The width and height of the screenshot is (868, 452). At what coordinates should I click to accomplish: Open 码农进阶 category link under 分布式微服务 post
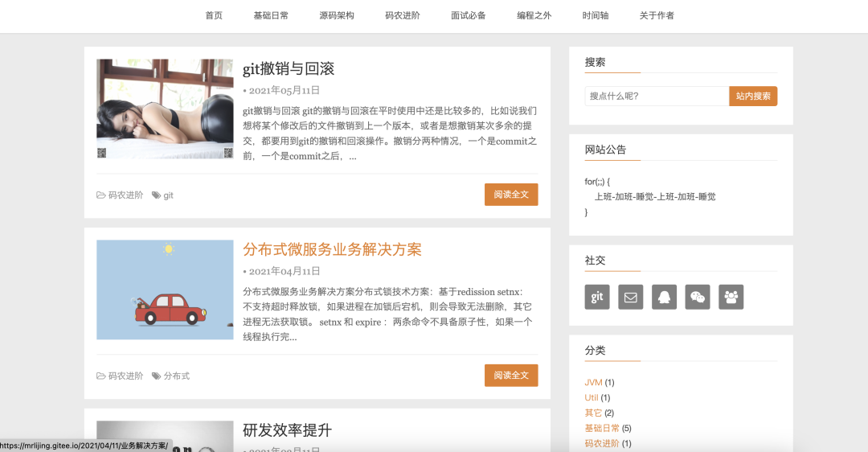tap(125, 376)
